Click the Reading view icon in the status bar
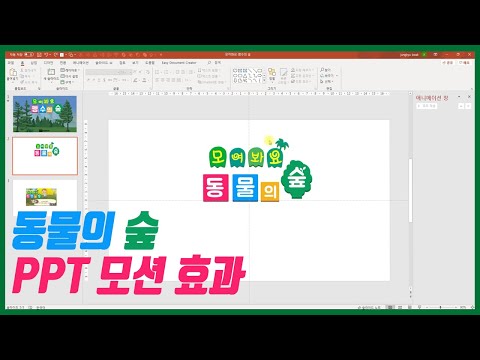Viewport: 480px width, 360px height. (x=409, y=307)
